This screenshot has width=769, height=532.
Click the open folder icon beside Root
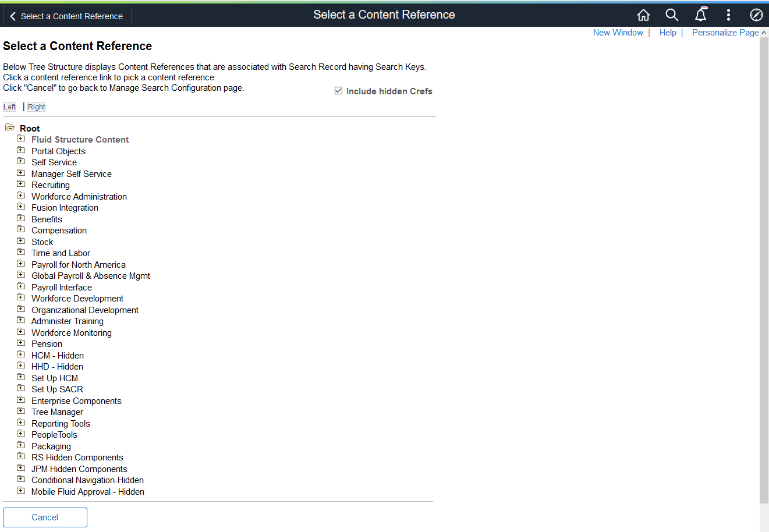9,127
